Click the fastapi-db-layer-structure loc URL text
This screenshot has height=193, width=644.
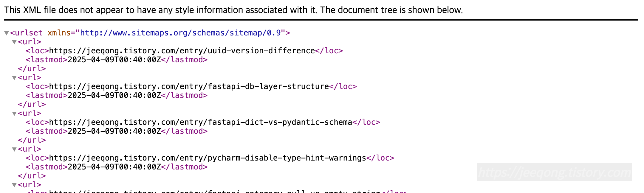[x=189, y=86]
